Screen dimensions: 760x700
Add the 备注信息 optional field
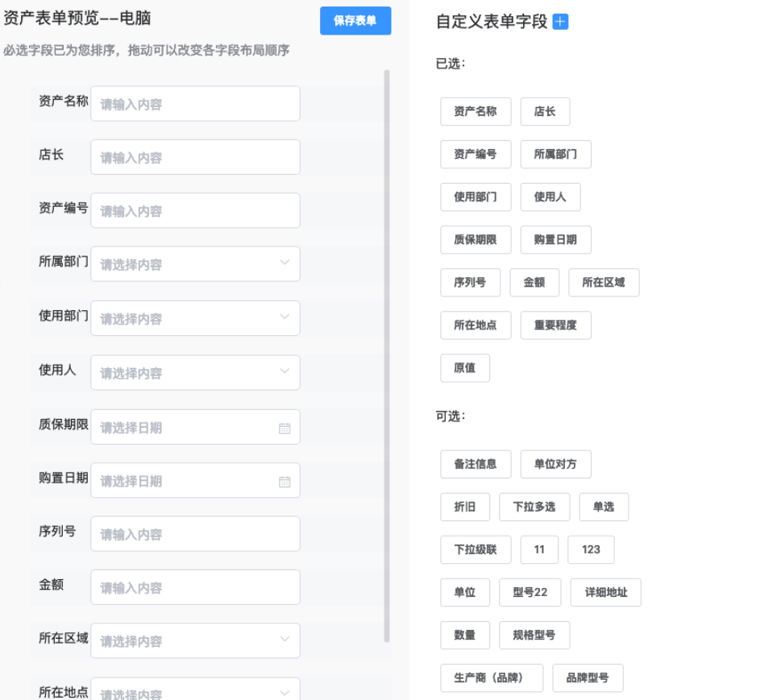(476, 464)
